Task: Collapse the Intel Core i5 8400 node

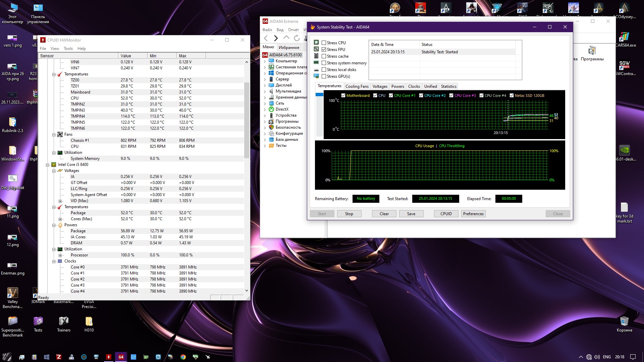Action: pyautogui.click(x=48, y=165)
